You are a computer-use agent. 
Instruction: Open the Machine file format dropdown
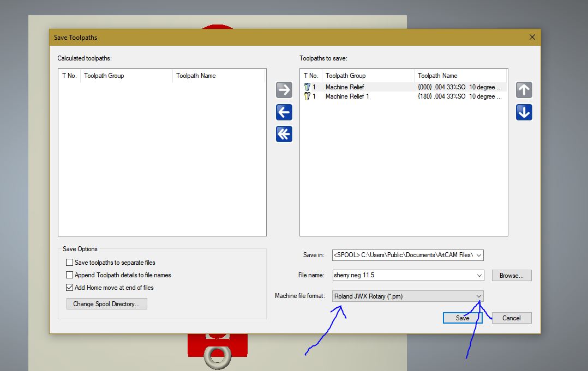tap(479, 296)
